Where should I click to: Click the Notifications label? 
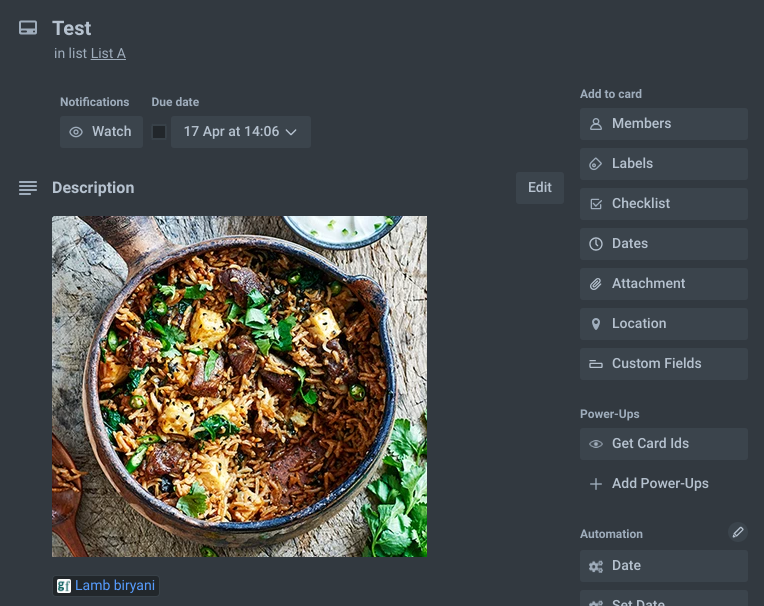(95, 102)
